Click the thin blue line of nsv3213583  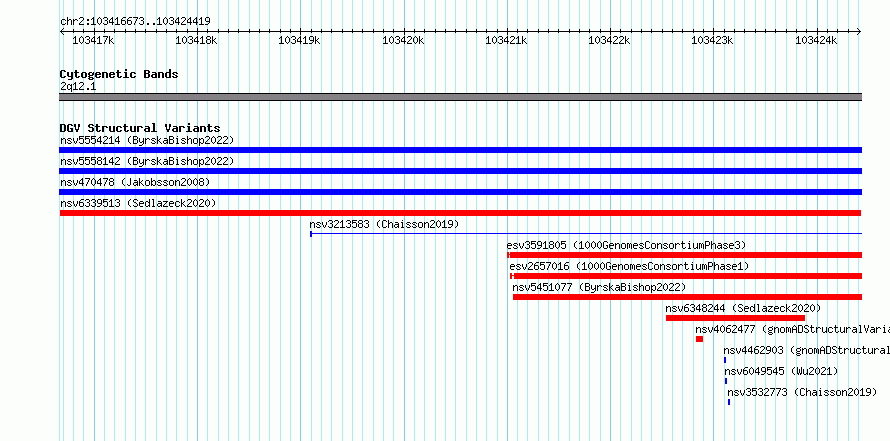click(x=586, y=233)
